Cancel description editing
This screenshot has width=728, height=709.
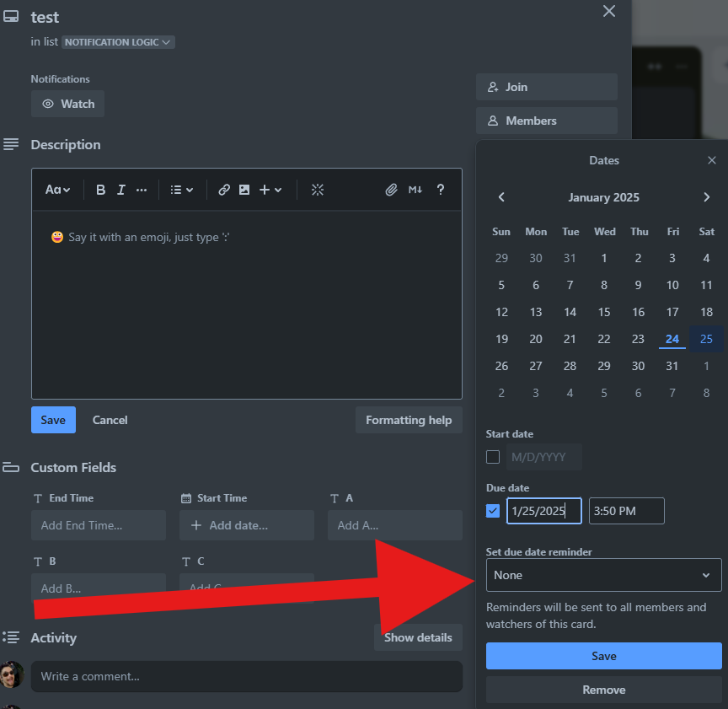click(x=110, y=420)
